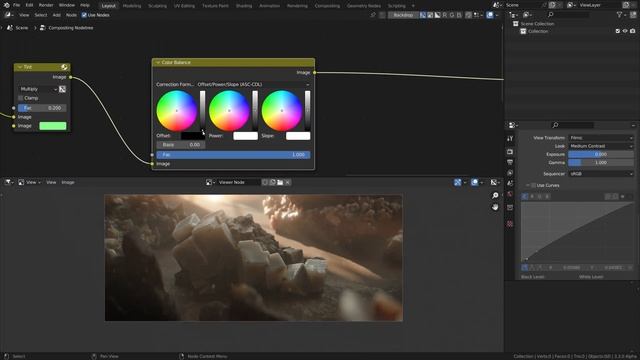This screenshot has height=360, width=640.
Task: Open the Render menu
Action: 46,5
